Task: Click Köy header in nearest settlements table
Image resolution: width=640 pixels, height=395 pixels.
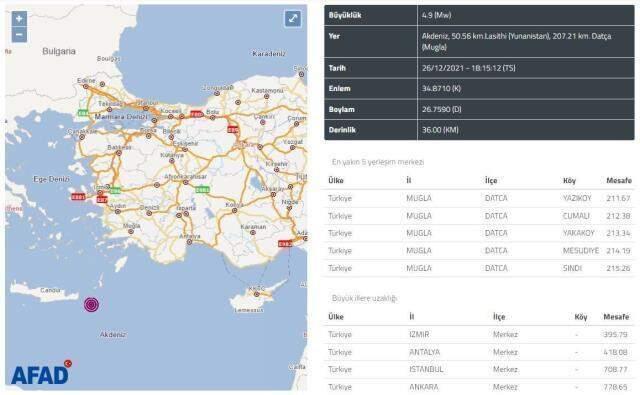Action: (569, 180)
